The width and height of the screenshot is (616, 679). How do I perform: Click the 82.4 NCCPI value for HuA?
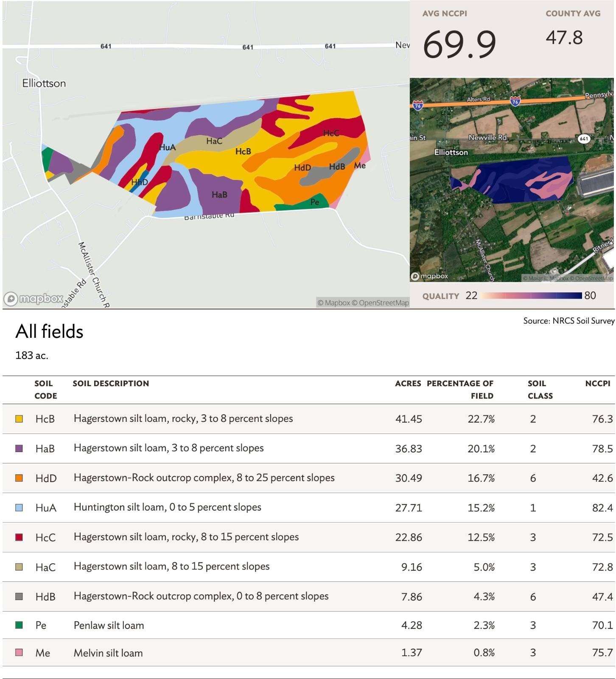(x=602, y=508)
